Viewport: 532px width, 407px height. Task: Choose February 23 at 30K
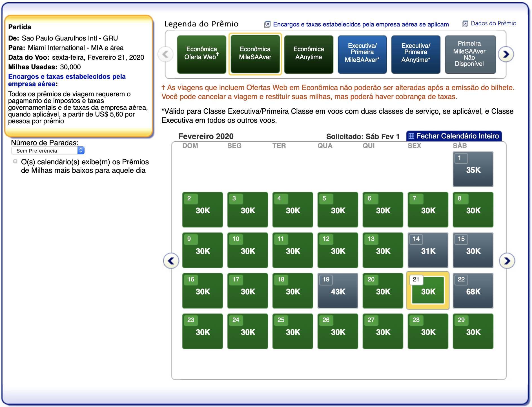pyautogui.click(x=203, y=331)
